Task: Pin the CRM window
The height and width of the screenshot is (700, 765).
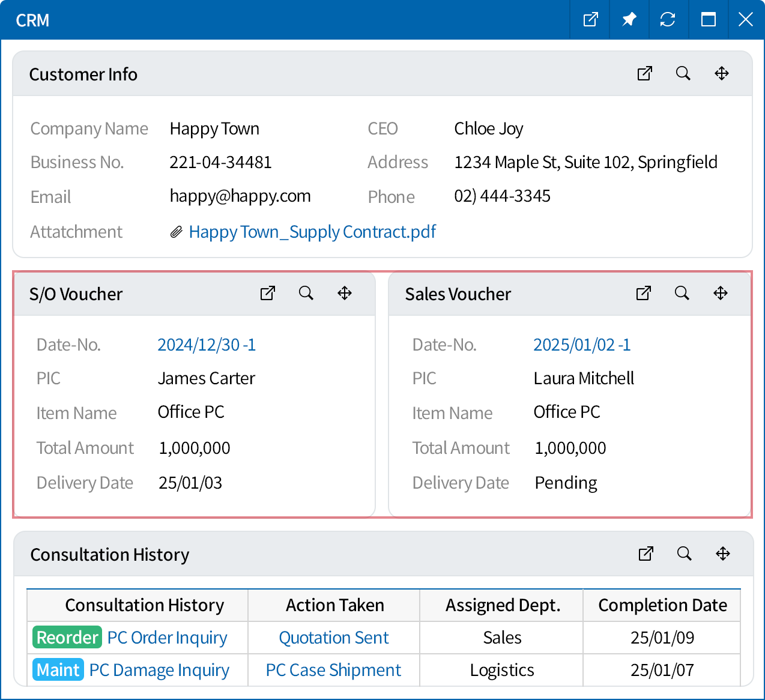Action: point(629,20)
